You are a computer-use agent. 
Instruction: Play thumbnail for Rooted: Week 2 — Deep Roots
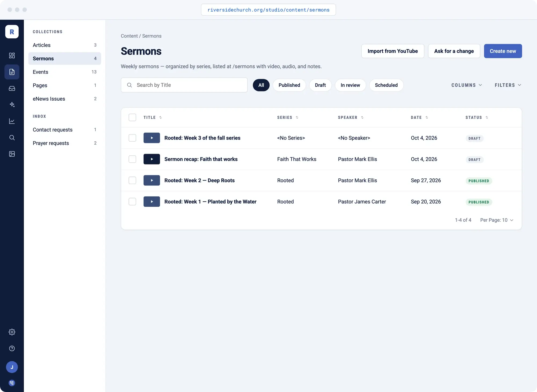(152, 180)
